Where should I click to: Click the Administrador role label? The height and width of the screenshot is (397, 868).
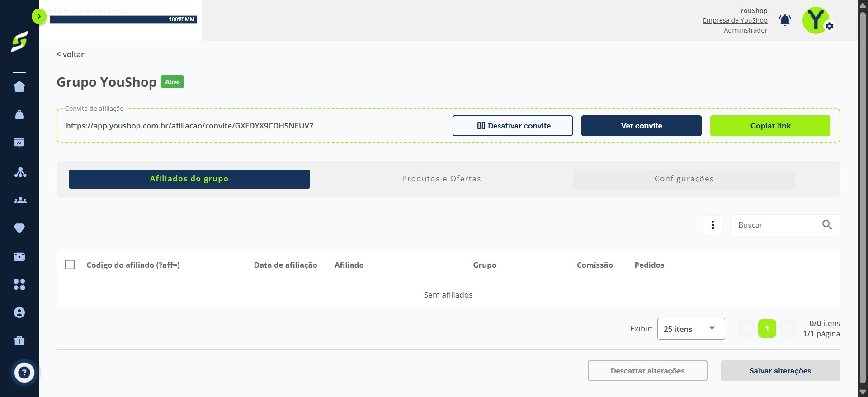[745, 30]
